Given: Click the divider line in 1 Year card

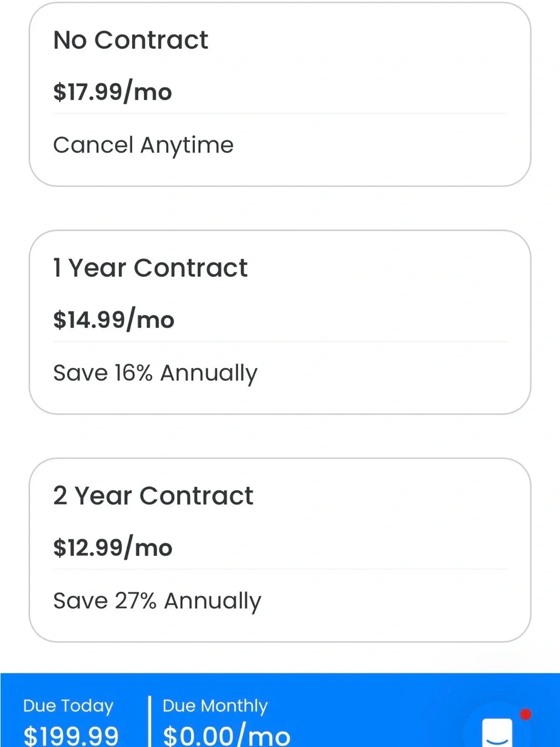Looking at the screenshot, I should [x=280, y=342].
